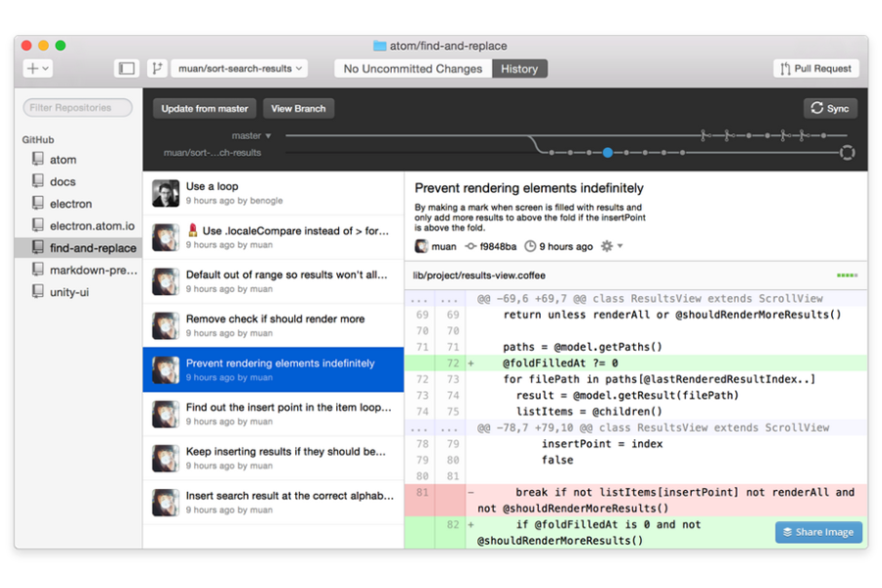Click the book icon for the repository named exactly electron
The image size is (882, 588).
[x=37, y=203]
